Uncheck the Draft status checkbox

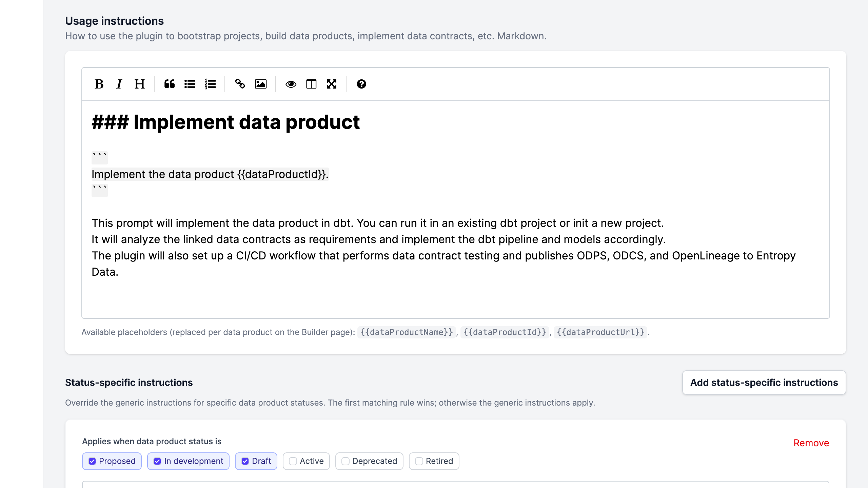tap(245, 461)
